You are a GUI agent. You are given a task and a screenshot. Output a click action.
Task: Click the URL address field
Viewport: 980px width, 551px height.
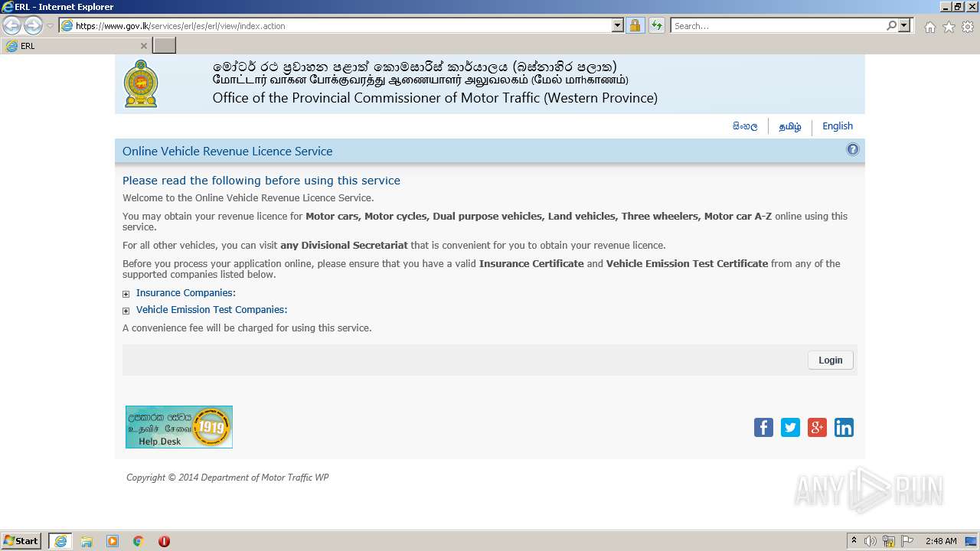(342, 25)
